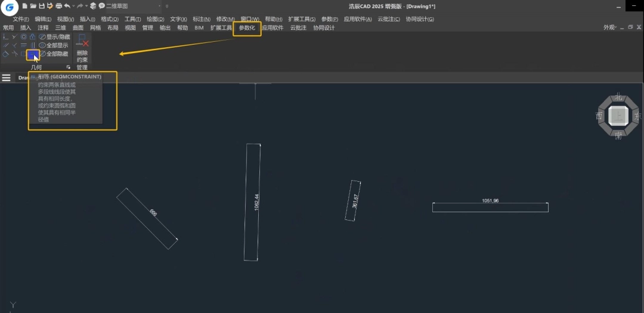
Task: Click the view cube top face
Action: (618, 116)
